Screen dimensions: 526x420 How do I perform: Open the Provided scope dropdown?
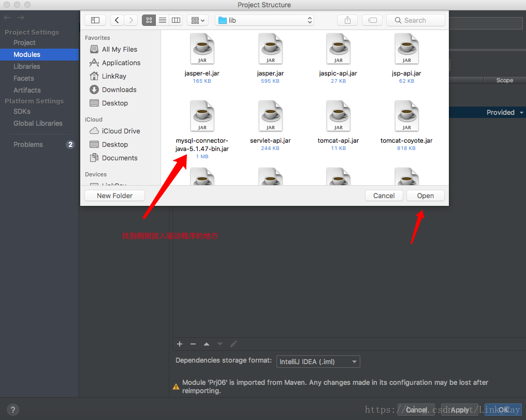coord(505,112)
